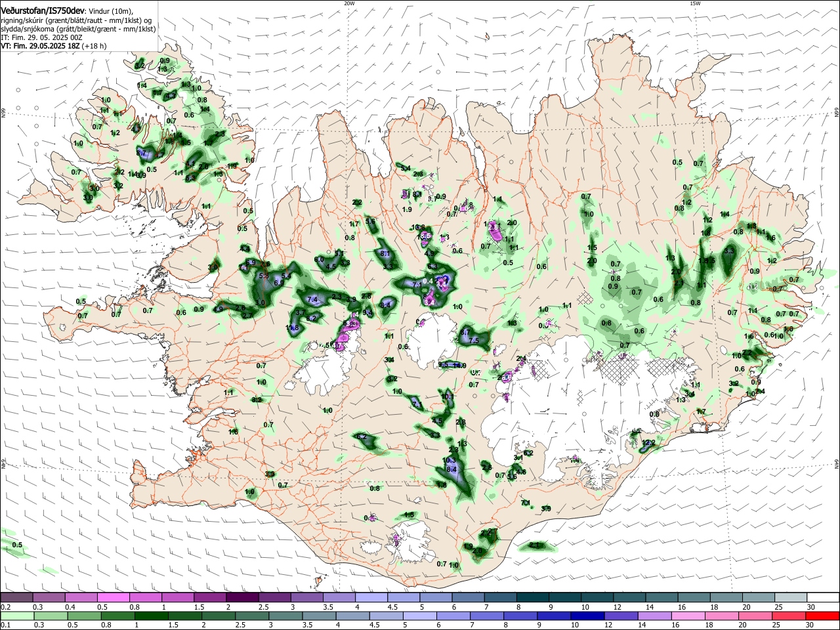The height and width of the screenshot is (630, 840).
Task: Choose the rain legend swatch labeled 9
Action: pos(553,616)
